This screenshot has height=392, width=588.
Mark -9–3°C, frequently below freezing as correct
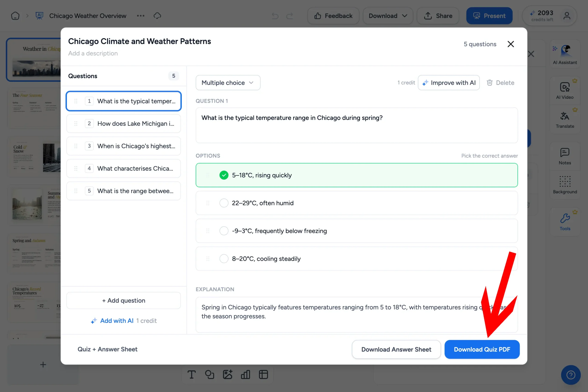(224, 231)
